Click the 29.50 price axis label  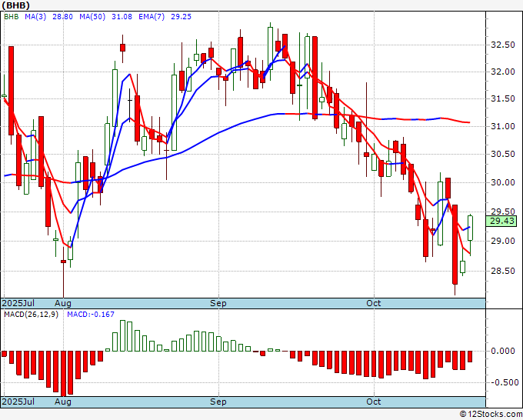tap(503, 212)
